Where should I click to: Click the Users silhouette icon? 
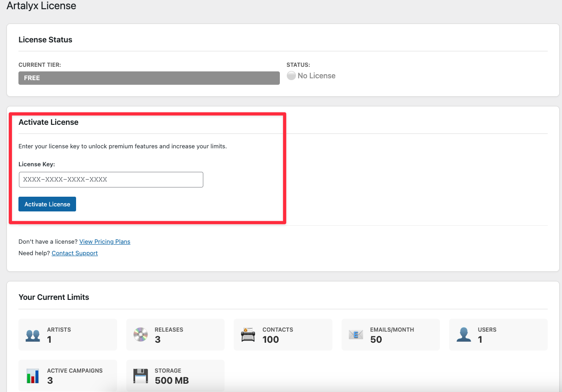pos(463,335)
